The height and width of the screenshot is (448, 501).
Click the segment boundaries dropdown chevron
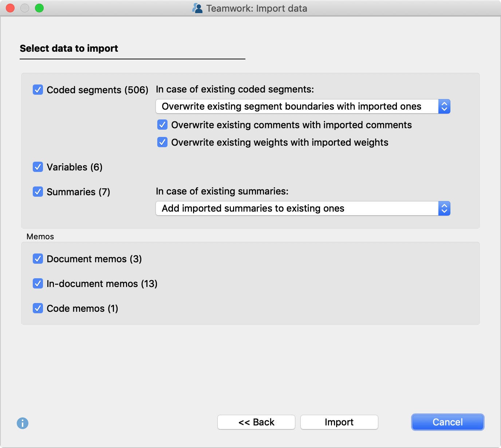pyautogui.click(x=444, y=106)
